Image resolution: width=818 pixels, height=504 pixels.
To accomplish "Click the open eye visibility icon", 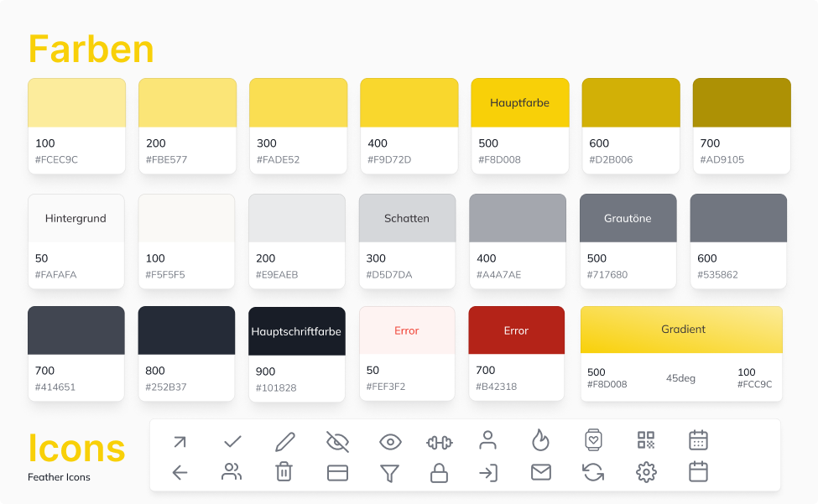I will click(390, 441).
